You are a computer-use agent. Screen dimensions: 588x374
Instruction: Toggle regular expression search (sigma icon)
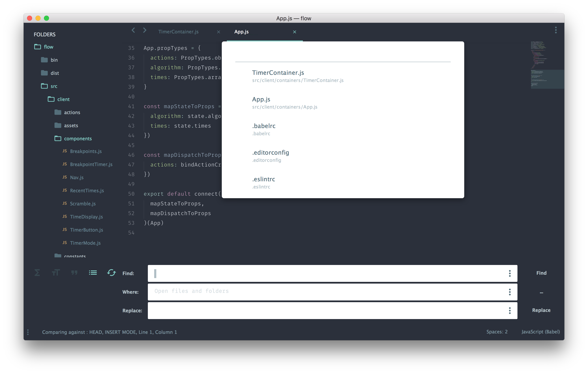(37, 273)
